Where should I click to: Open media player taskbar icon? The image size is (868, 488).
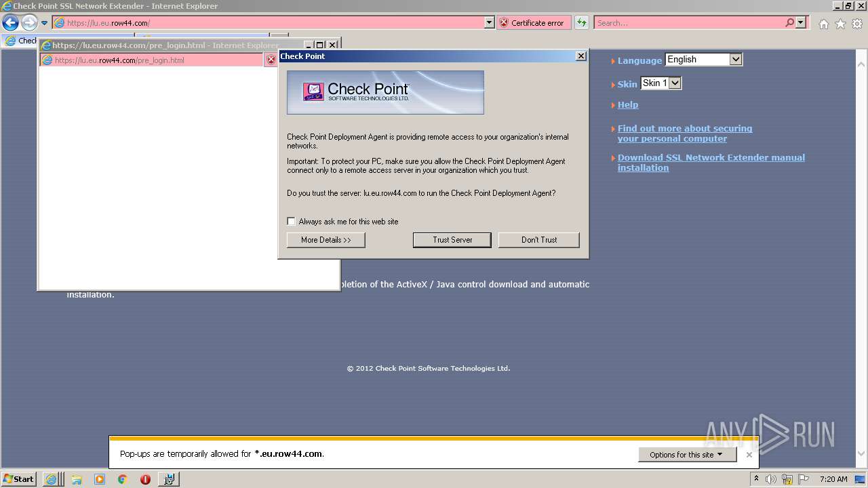(100, 479)
